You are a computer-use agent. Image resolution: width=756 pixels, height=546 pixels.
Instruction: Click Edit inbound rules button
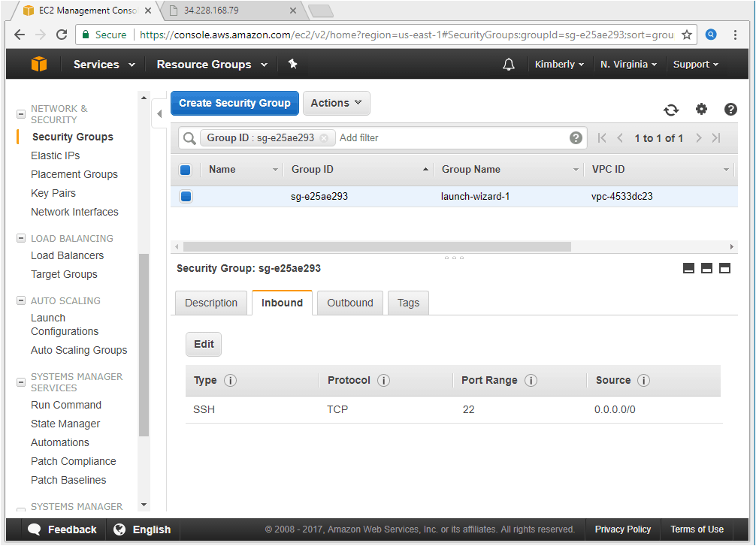pos(204,344)
